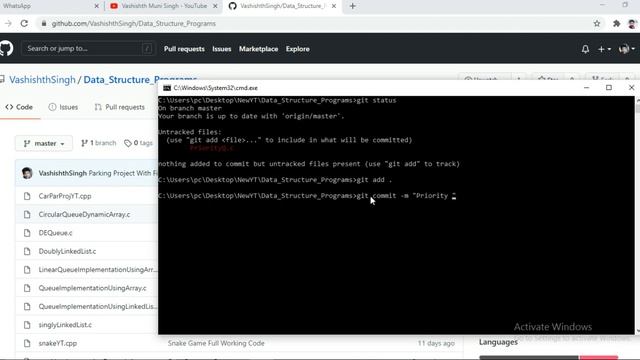Open CarParProjYT.cpp file
The image size is (640, 360).
tap(65, 196)
